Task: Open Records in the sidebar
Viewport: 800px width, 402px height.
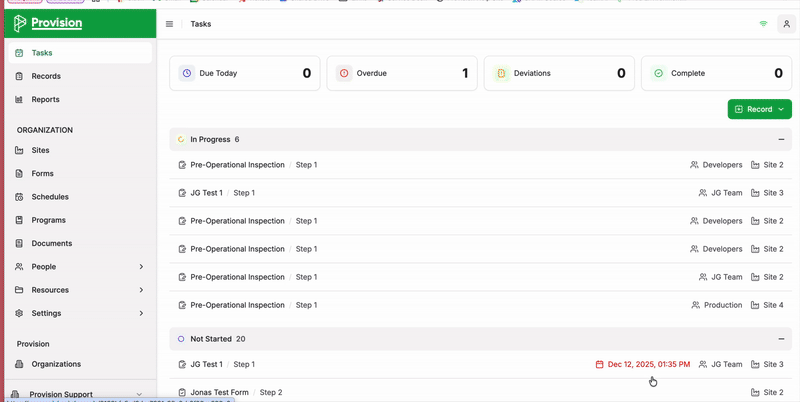Action: [x=46, y=76]
